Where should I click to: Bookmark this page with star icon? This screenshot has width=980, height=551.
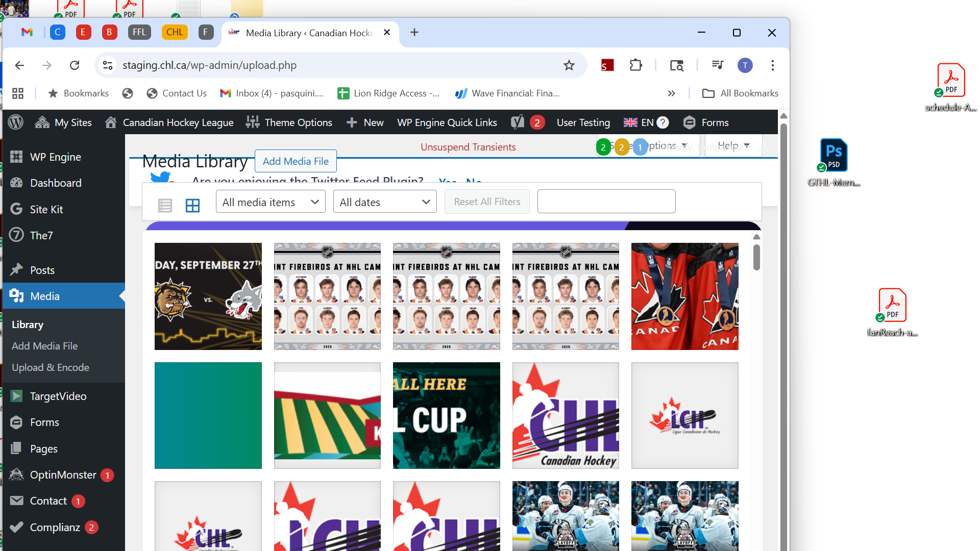569,65
